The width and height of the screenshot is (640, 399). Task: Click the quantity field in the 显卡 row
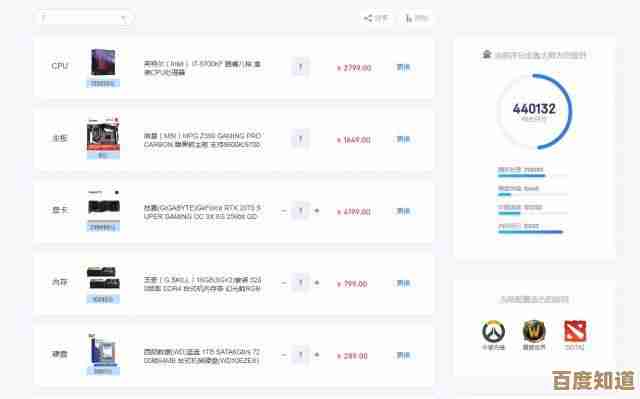point(300,211)
